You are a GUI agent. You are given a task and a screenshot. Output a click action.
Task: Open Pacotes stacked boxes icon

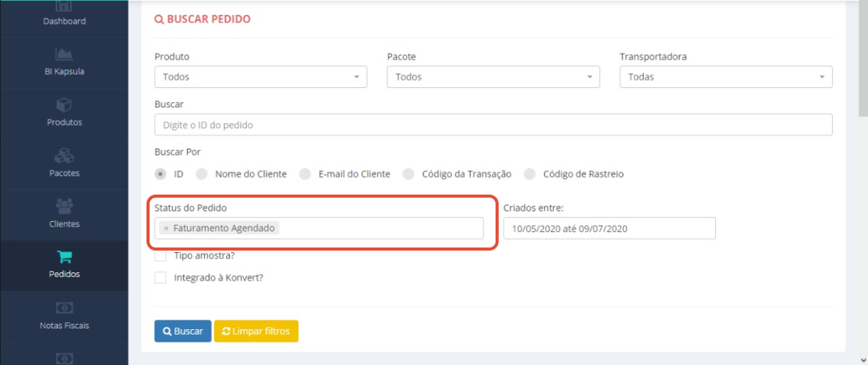tap(64, 156)
